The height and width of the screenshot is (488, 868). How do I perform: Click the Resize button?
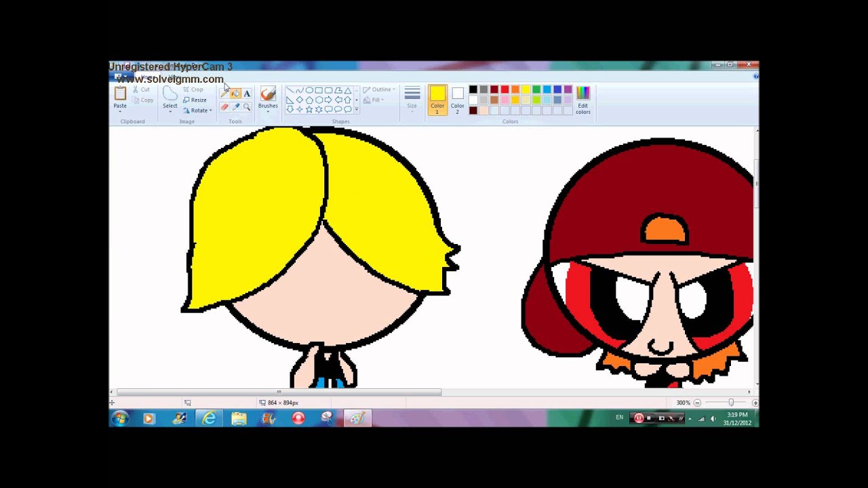195,100
